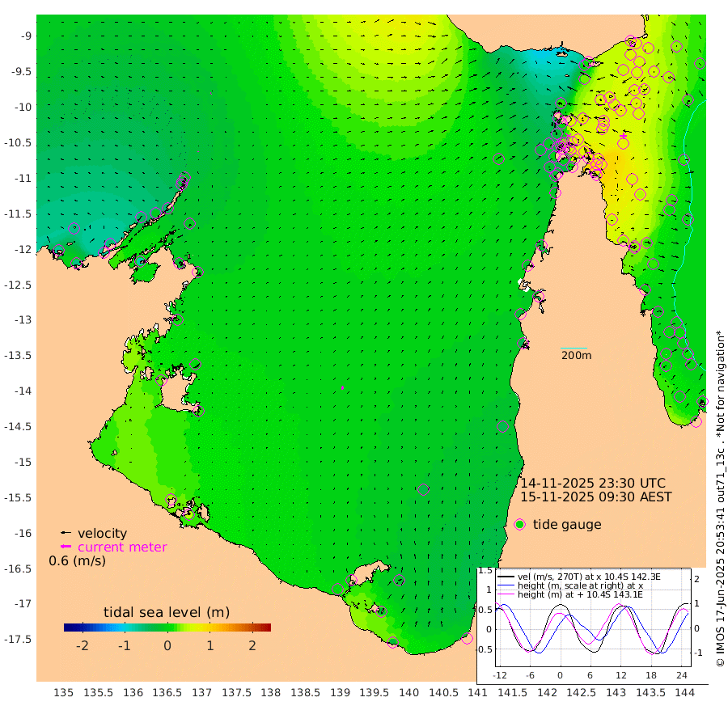728x710 pixels.
Task: Select the tide gauge circle near 14.5S 141.4E
Action: (503, 426)
